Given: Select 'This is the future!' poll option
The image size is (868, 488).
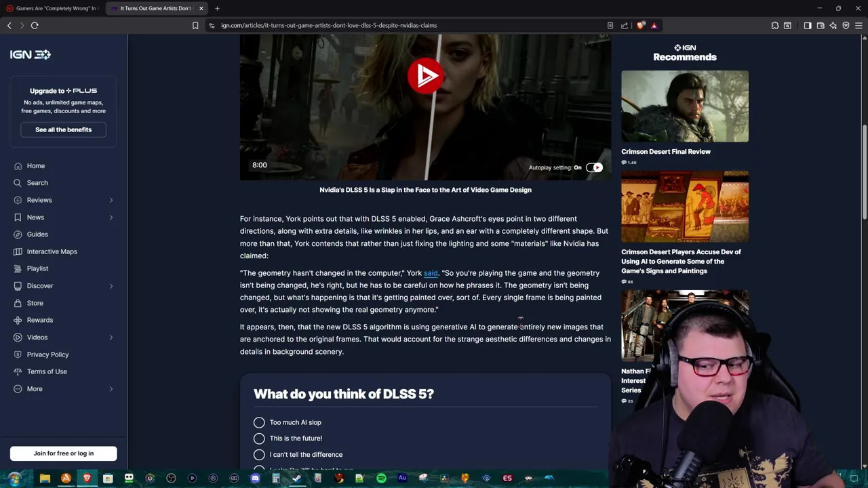Looking at the screenshot, I should point(259,439).
